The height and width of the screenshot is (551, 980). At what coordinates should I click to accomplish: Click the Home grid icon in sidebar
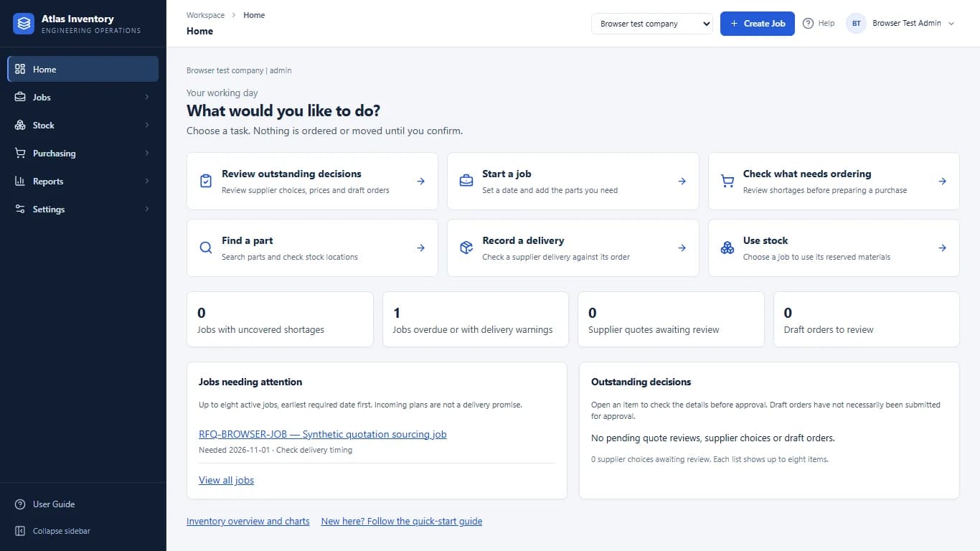pos(20,70)
